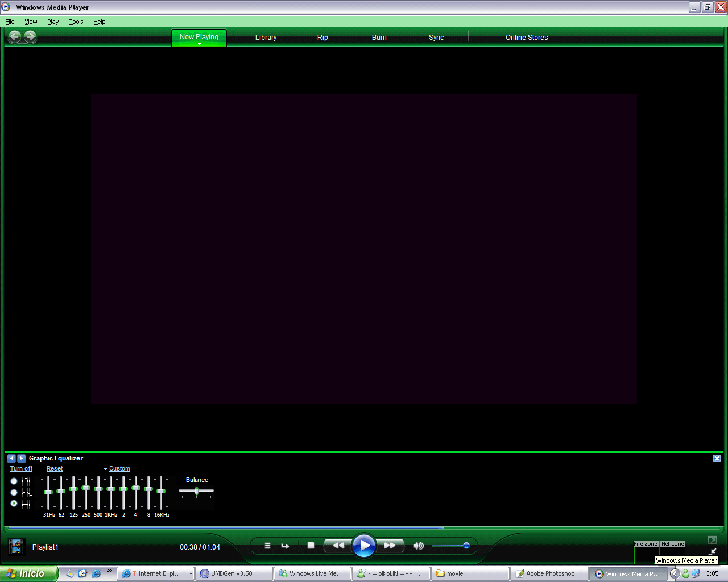Select the first equalizer slider-mode radio button
The height and width of the screenshot is (582, 728).
[14, 481]
